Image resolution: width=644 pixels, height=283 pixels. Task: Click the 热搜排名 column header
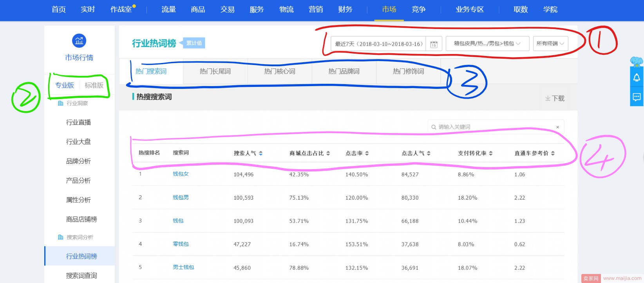pyautogui.click(x=149, y=153)
